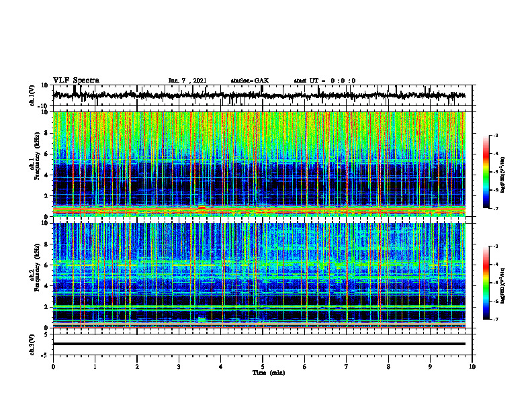Select the ch.2 spectrogram color scale bar
This screenshot has width=532, height=411.
click(x=486, y=283)
